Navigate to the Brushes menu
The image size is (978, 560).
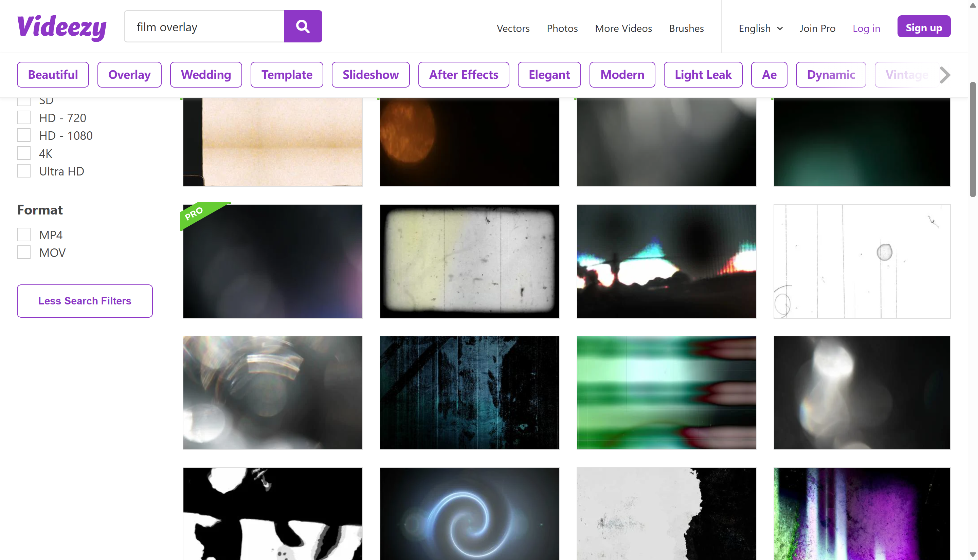(x=686, y=28)
